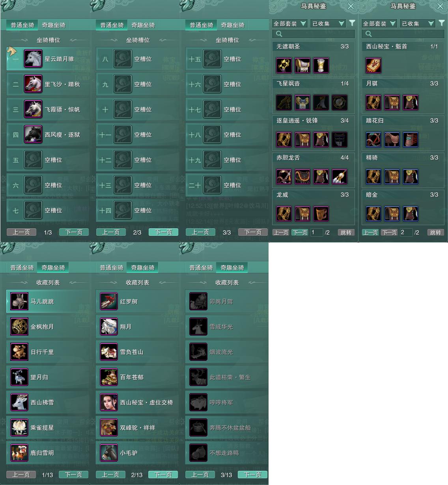The width and height of the screenshot is (448, 485).
Task: Select the 马儿跳跳 donkey mount icon
Action: pos(19,301)
